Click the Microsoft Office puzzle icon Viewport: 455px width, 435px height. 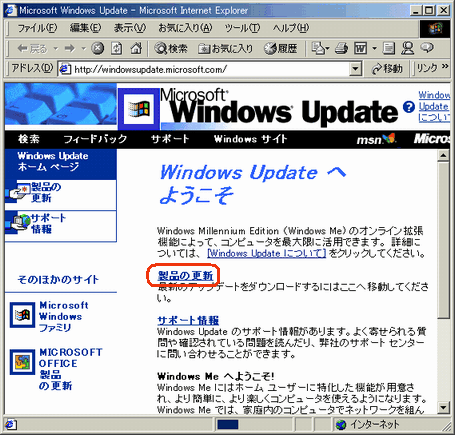pos(22,362)
